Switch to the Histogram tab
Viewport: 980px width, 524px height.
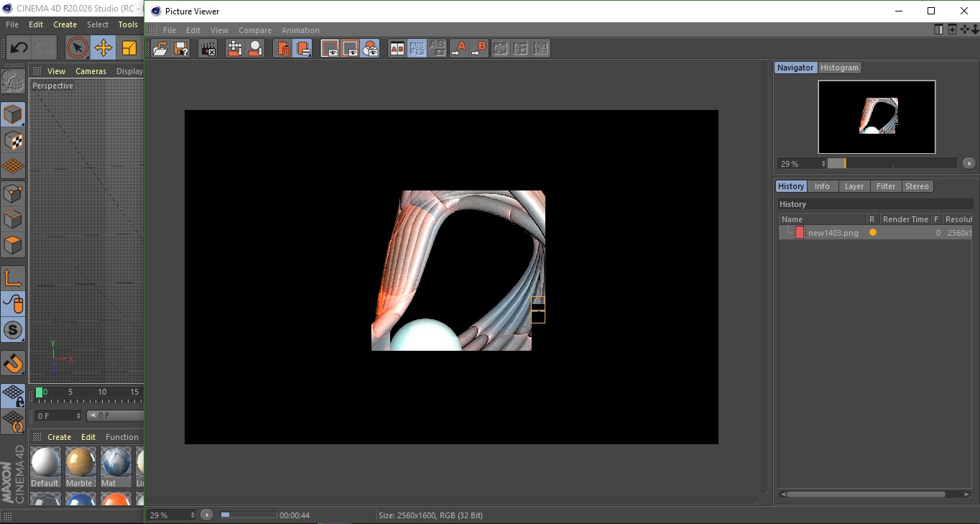pyautogui.click(x=839, y=68)
